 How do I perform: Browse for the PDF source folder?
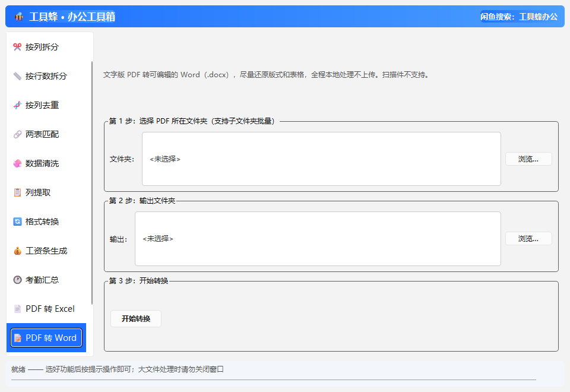[528, 159]
